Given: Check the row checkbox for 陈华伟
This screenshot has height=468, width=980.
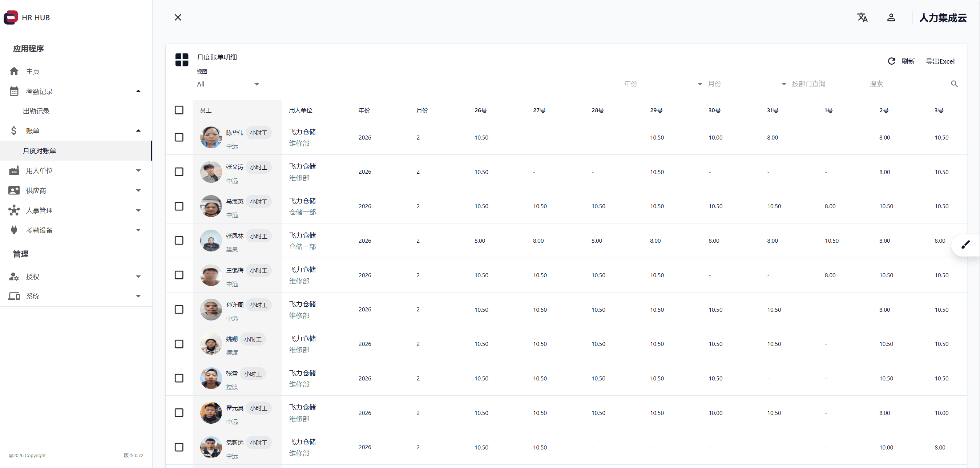Looking at the screenshot, I should tap(179, 137).
